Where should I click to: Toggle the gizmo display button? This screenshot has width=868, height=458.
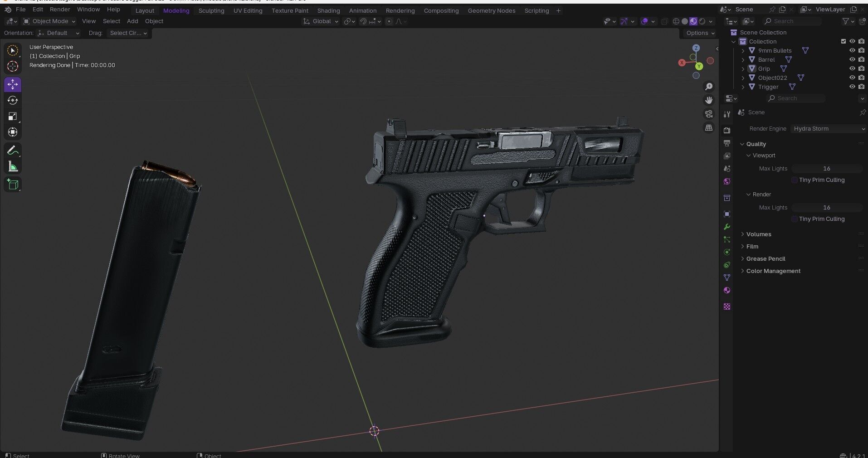click(624, 21)
